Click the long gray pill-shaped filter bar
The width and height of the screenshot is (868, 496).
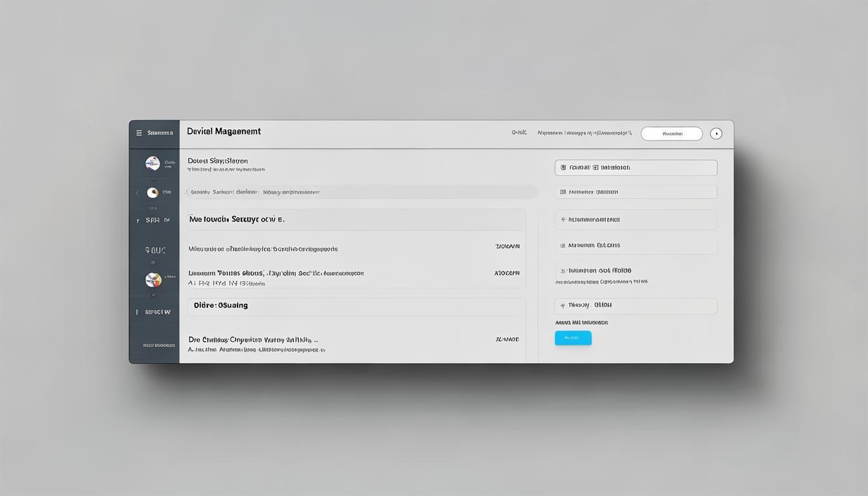[x=361, y=192]
